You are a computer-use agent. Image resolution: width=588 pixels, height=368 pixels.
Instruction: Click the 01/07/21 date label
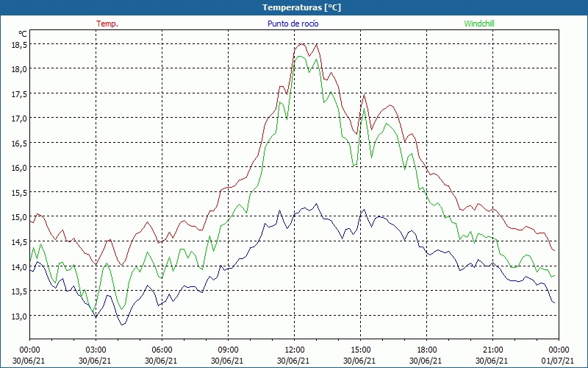point(558,361)
